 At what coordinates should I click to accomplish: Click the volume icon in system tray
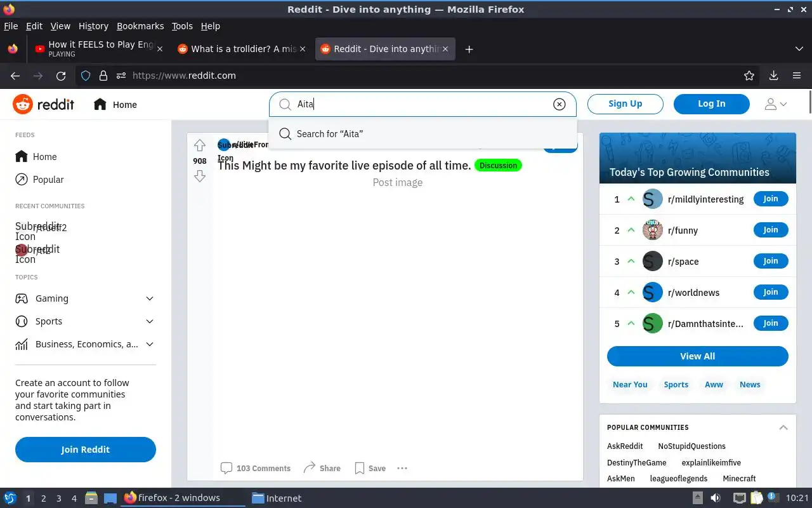coord(715,498)
